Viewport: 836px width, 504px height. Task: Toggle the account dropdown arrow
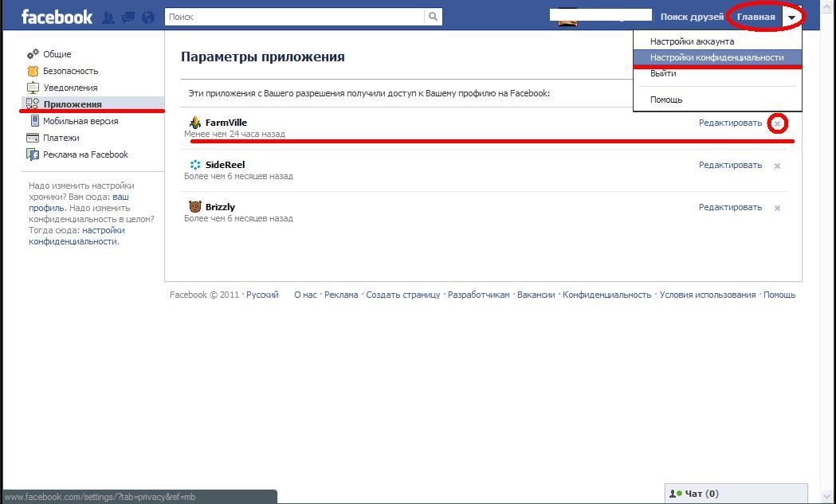click(x=791, y=18)
